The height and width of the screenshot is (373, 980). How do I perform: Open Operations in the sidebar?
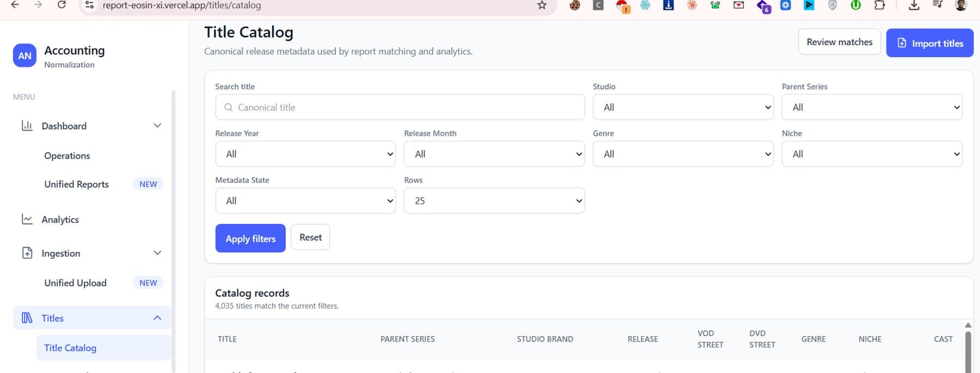pos(67,156)
